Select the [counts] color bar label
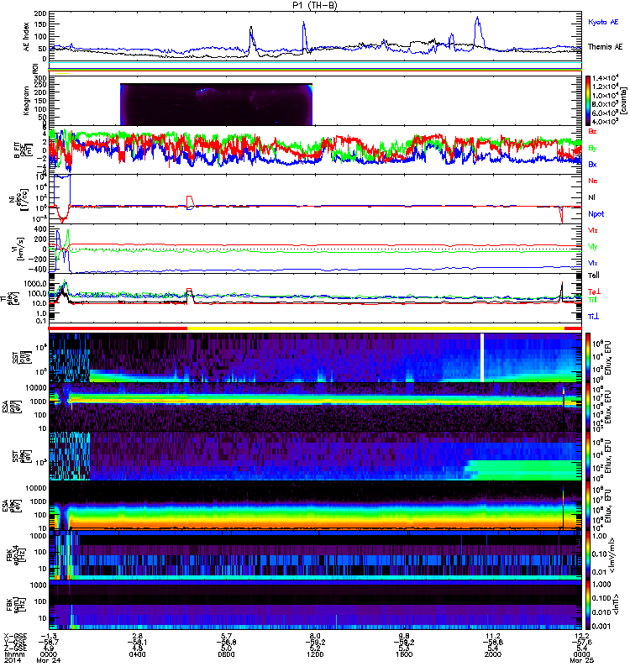 pos(625,101)
